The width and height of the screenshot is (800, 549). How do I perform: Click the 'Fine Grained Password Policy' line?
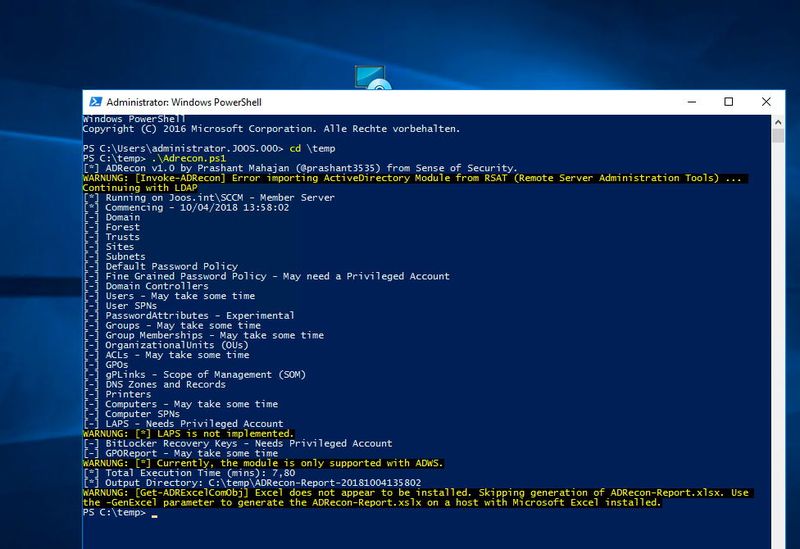point(266,276)
